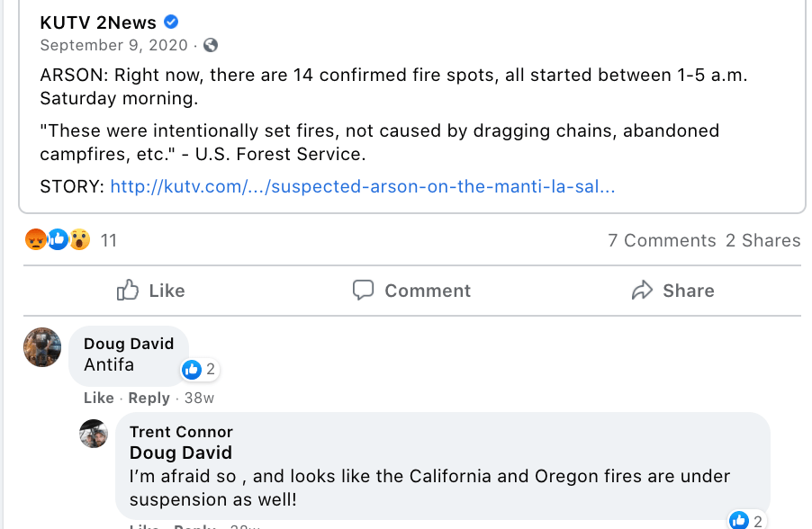Like Doug David's Antifa comment
The height and width of the screenshot is (529, 812).
pyautogui.click(x=98, y=398)
